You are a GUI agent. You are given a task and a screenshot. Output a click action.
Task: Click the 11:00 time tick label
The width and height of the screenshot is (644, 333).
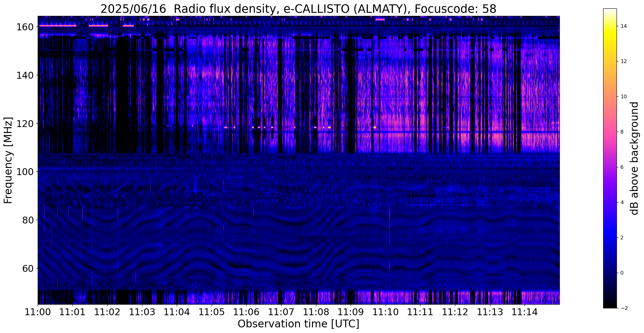(x=38, y=311)
